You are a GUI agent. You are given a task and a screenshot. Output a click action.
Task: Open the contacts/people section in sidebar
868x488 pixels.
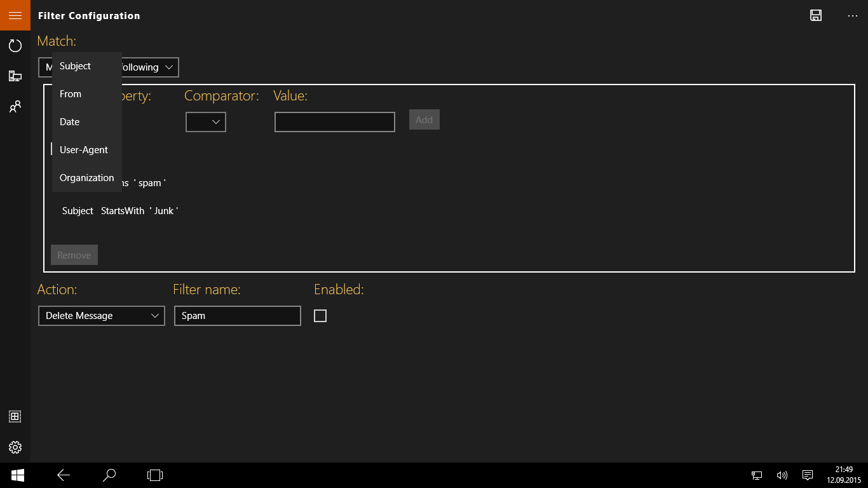(15, 106)
